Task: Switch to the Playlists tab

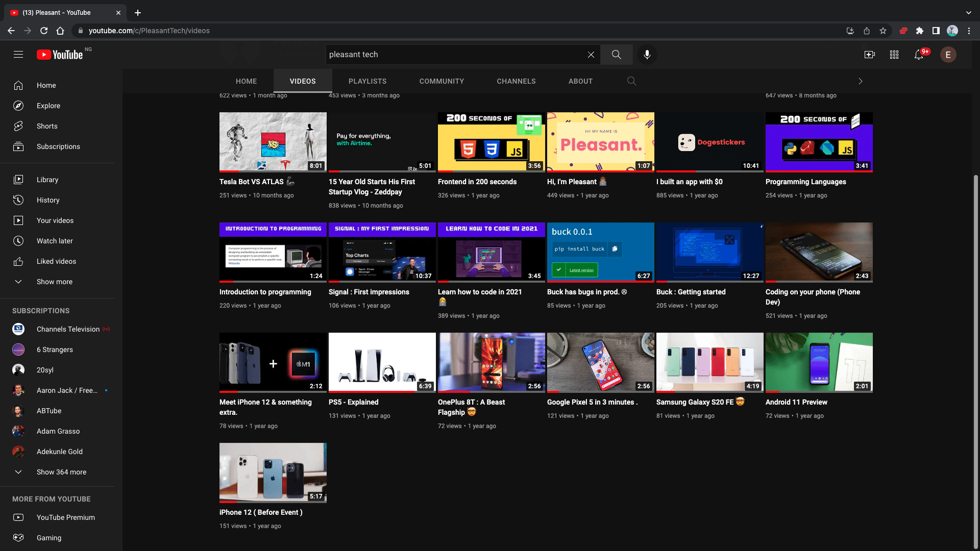Action: coord(367,81)
